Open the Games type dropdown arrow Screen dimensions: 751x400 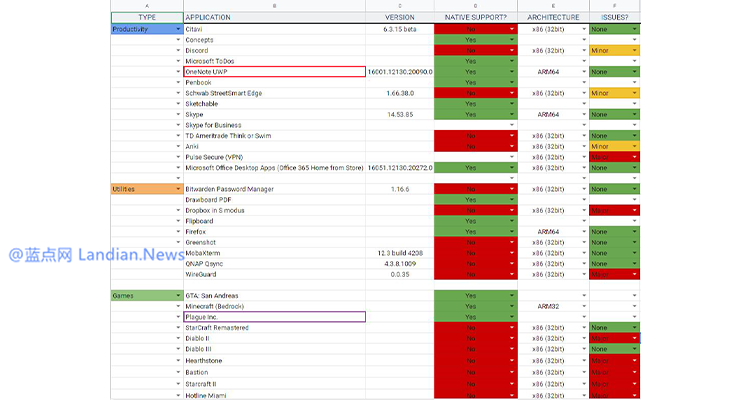[178, 296]
